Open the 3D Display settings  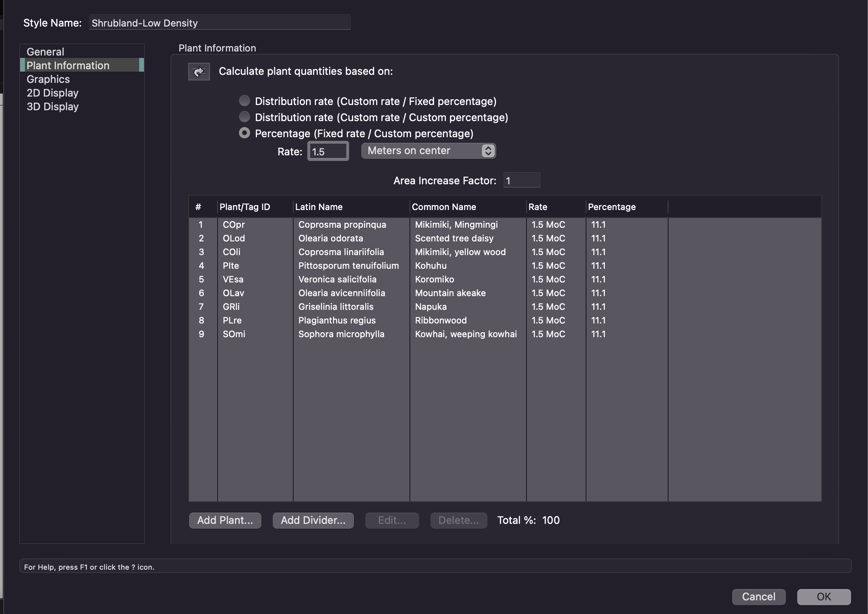tap(52, 106)
